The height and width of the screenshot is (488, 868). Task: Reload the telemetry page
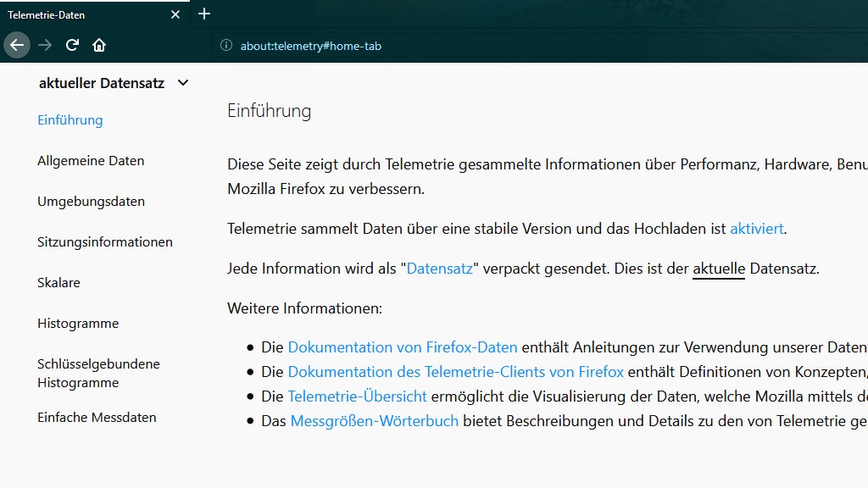coord(72,45)
